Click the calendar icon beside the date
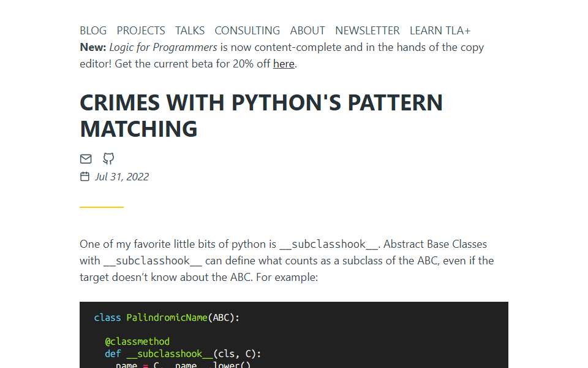This screenshot has height=368, width=588. (85, 177)
